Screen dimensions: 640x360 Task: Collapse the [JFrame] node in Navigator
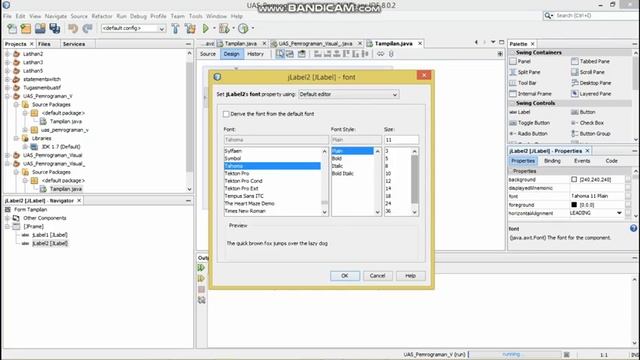click(7, 227)
